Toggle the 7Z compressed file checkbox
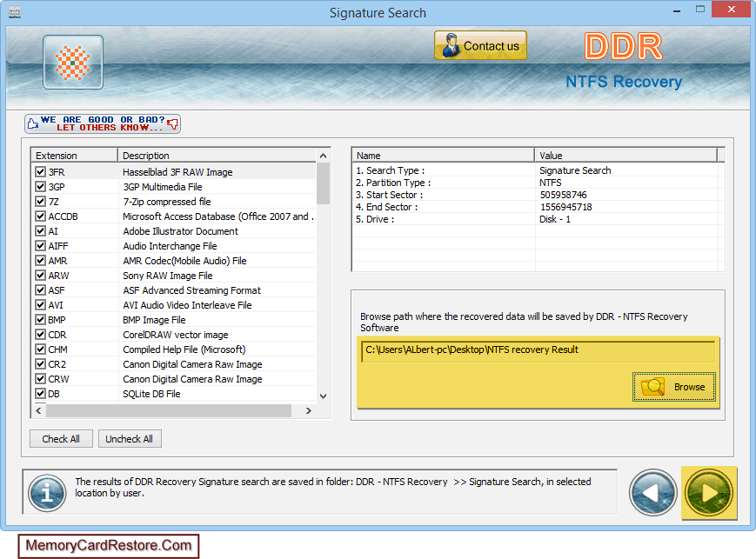Viewport: 756px width, 559px height. click(x=40, y=202)
